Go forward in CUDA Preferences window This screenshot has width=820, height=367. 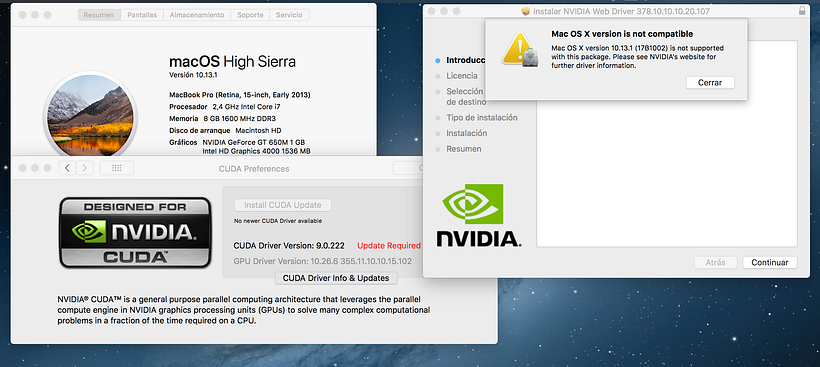click(x=85, y=168)
